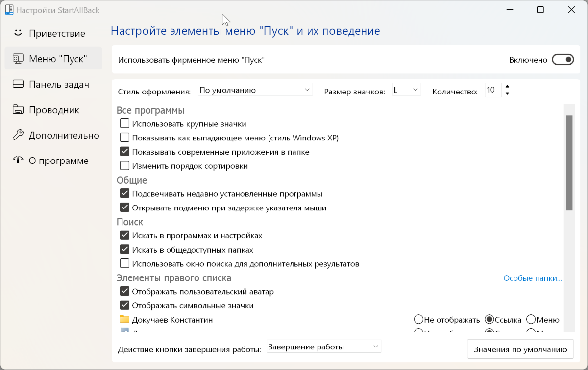588x370 pixels.
Task: Click the Поиск section heading
Action: click(130, 222)
